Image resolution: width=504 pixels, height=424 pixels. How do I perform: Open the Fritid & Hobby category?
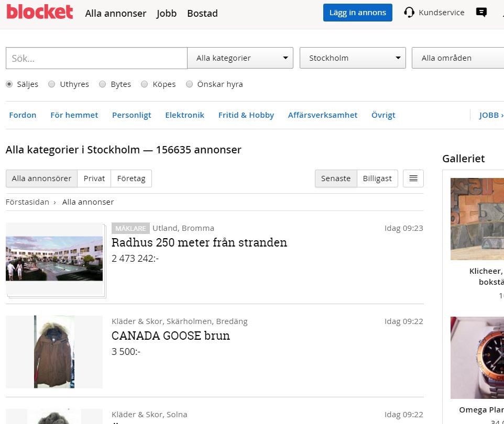pos(246,115)
